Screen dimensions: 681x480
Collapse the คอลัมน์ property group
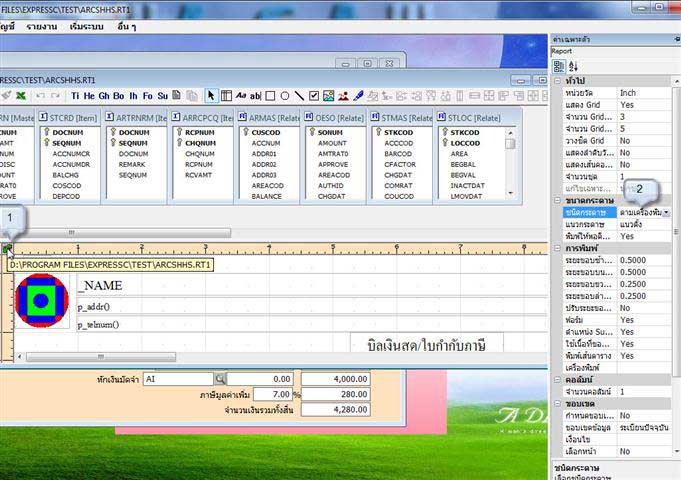(557, 380)
